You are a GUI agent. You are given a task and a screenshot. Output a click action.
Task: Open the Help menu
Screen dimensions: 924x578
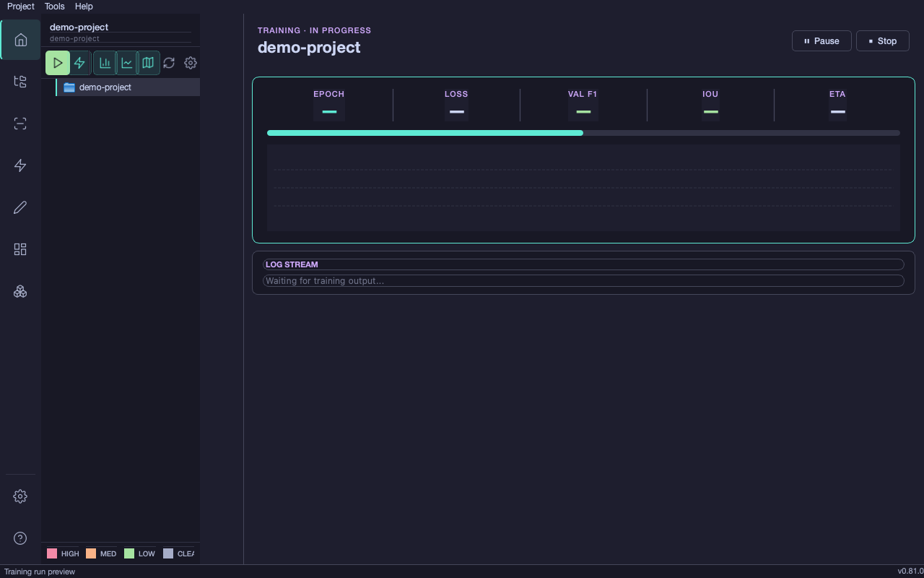click(x=84, y=7)
